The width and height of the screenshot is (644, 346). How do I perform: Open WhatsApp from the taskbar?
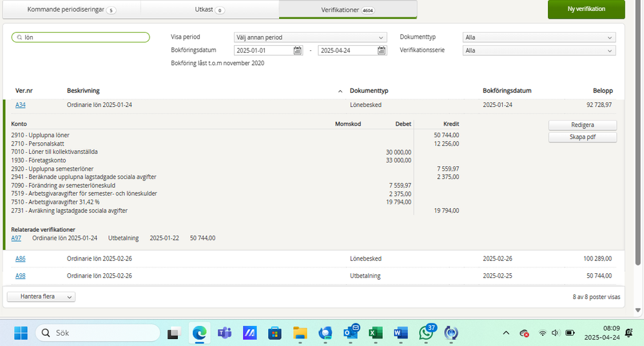click(426, 333)
